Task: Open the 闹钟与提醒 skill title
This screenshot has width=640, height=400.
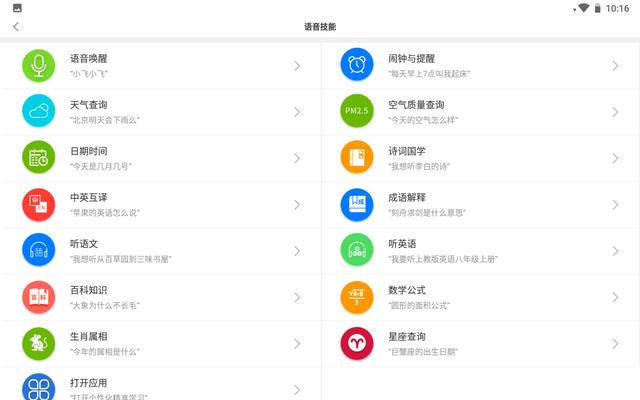Action: 411,59
